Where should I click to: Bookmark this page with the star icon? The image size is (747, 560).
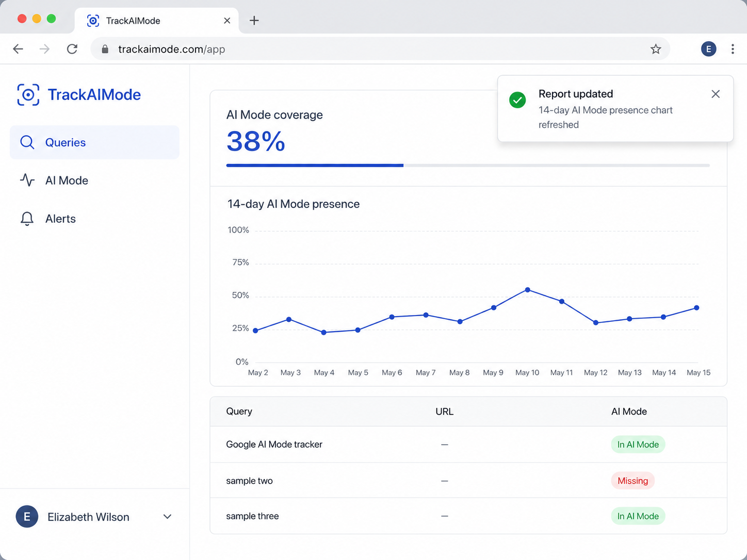(656, 49)
